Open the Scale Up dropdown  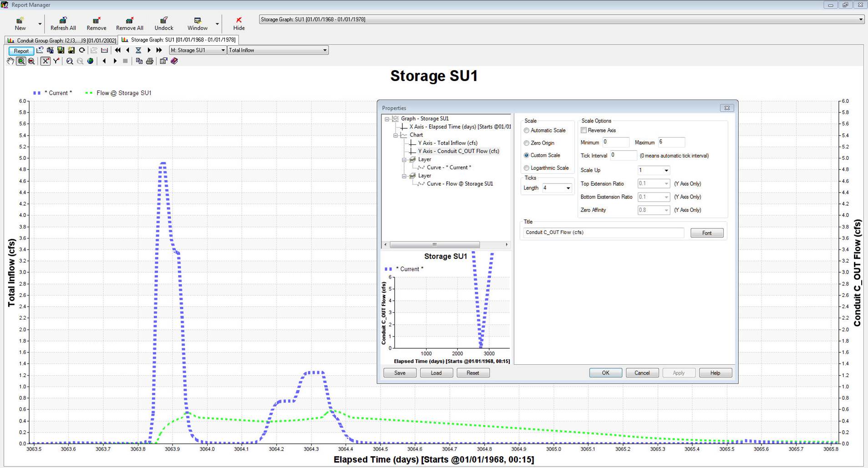click(x=666, y=170)
